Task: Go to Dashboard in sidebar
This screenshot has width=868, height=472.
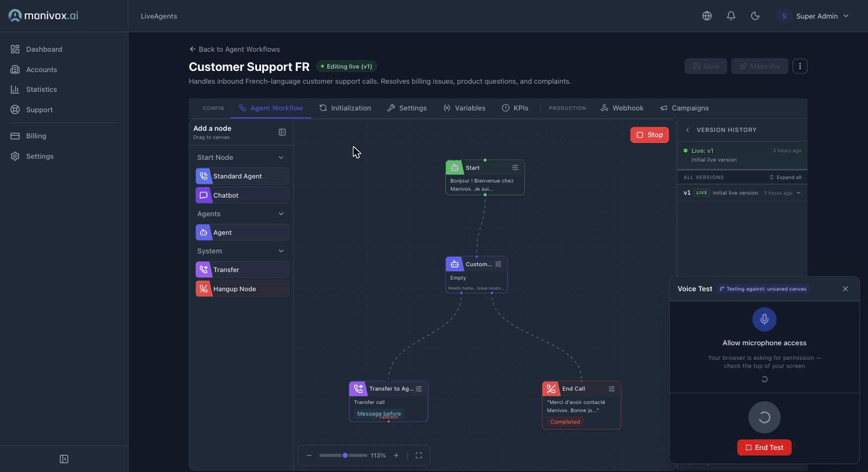Action: coord(64,49)
